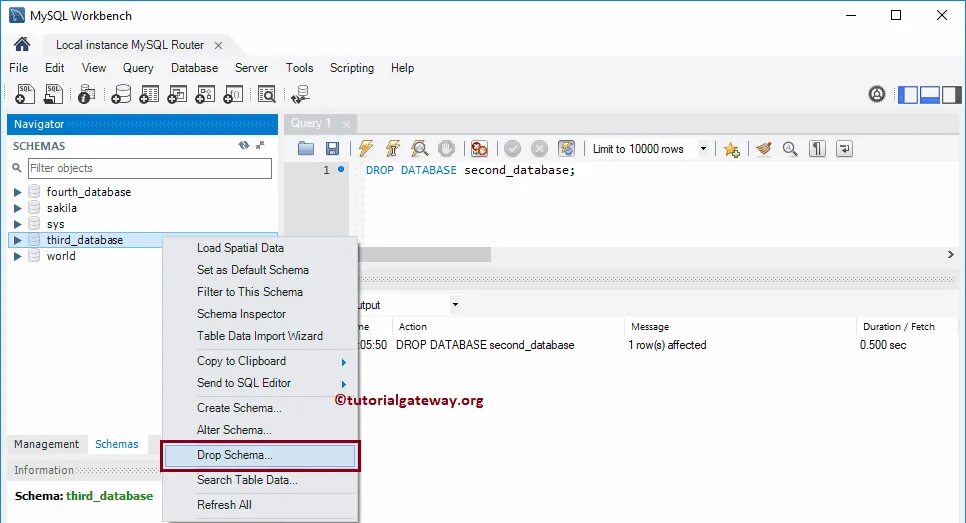Open the Database menu
Screen dimensions: 966x523
click(x=195, y=68)
